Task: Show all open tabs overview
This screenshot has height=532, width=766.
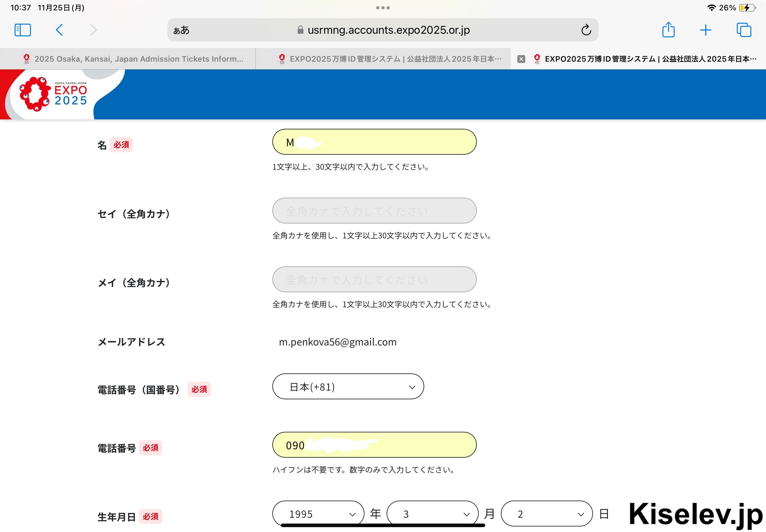Action: (744, 30)
